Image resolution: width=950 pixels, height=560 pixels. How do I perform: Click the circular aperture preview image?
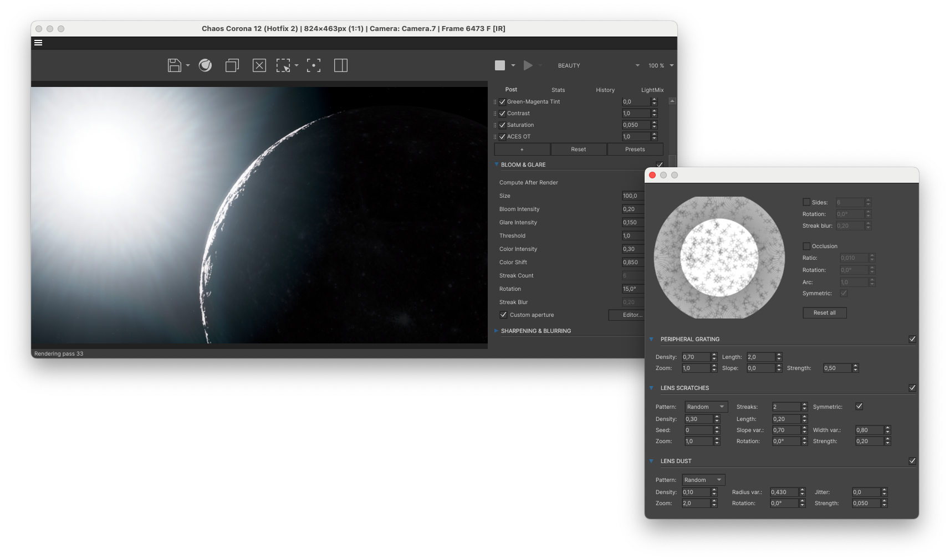[719, 258]
